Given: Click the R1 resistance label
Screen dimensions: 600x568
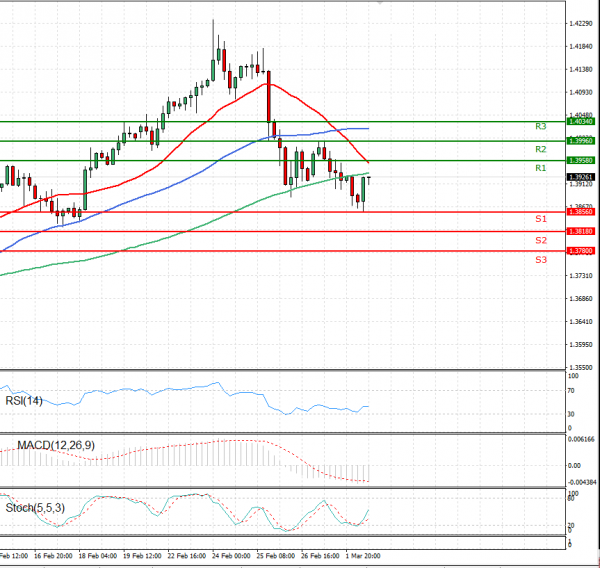Looking at the screenshot, I should coord(540,168).
